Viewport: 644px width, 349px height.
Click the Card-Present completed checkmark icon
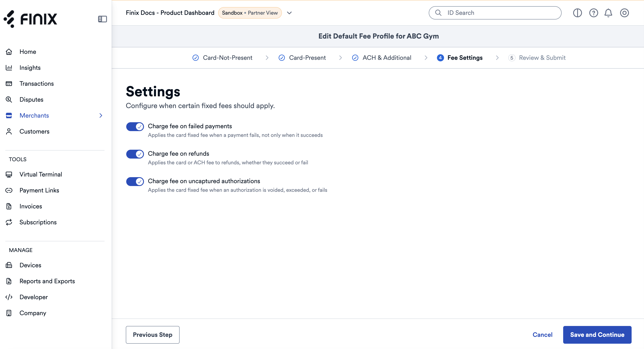[282, 58]
